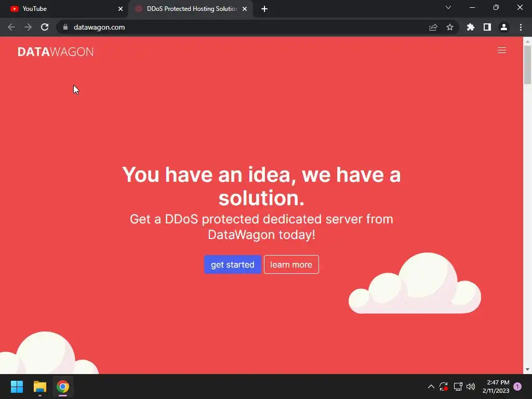Click headline "You have an idea, we have a solution."

(261, 187)
